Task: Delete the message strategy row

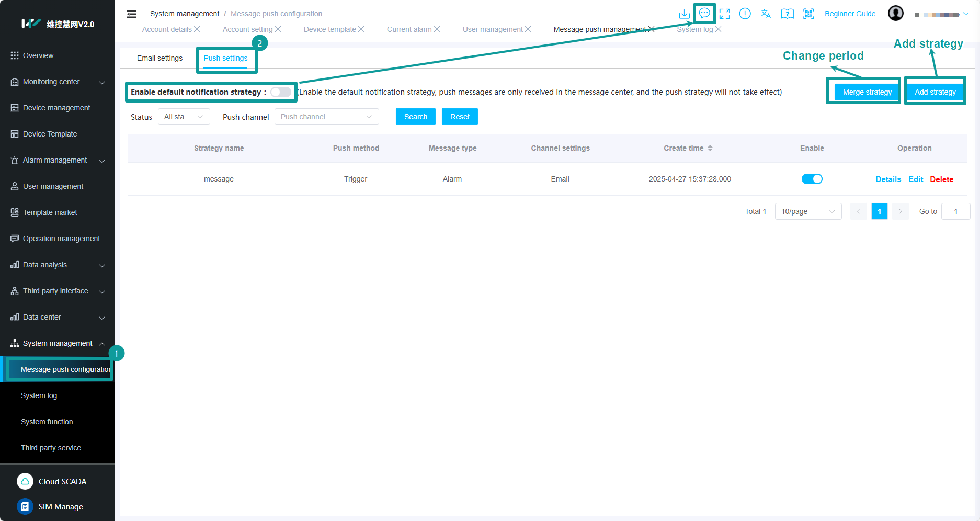Action: [941, 179]
